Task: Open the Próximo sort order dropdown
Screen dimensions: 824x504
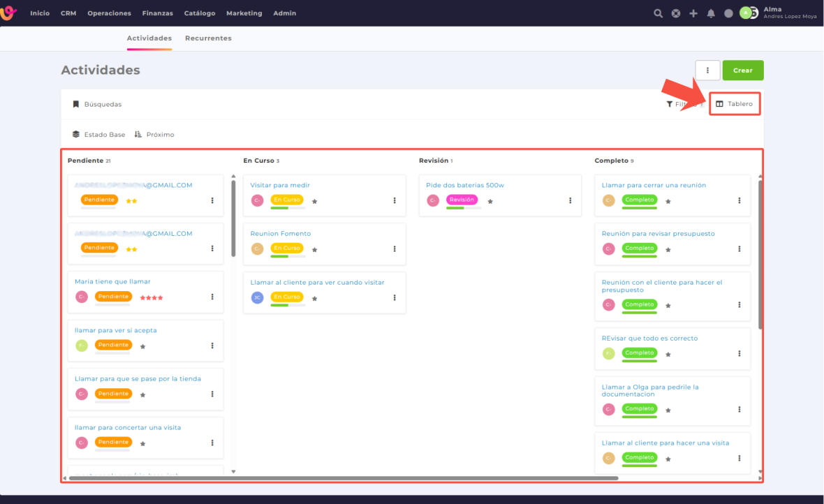Action: 154,135
